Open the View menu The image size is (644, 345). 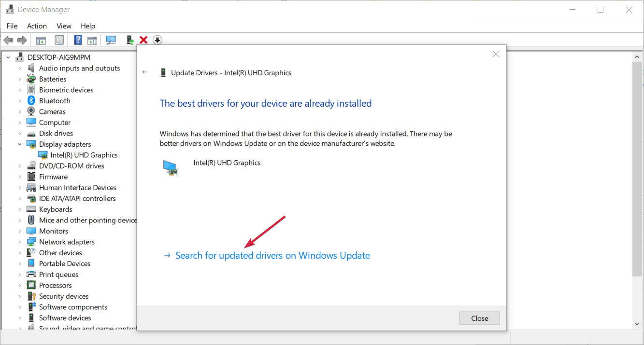click(63, 26)
